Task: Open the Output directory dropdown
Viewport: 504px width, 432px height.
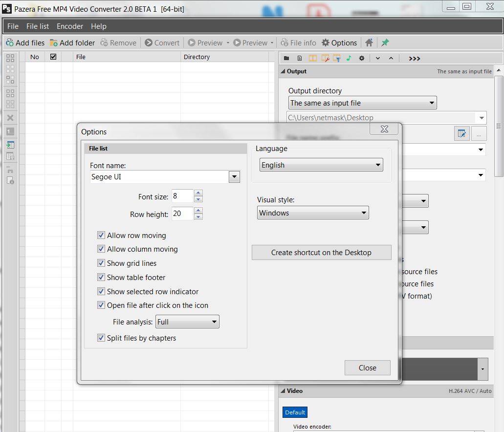Action: (362, 103)
